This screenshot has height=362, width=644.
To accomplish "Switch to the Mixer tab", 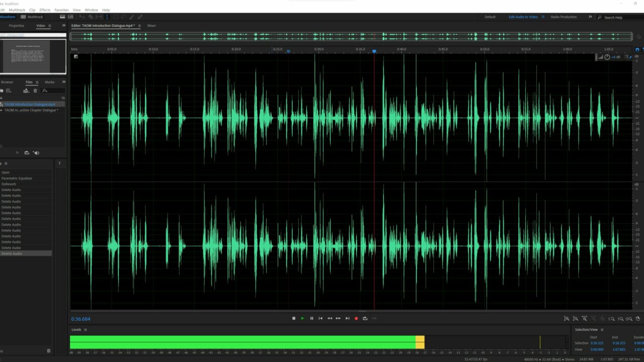I will point(151,26).
